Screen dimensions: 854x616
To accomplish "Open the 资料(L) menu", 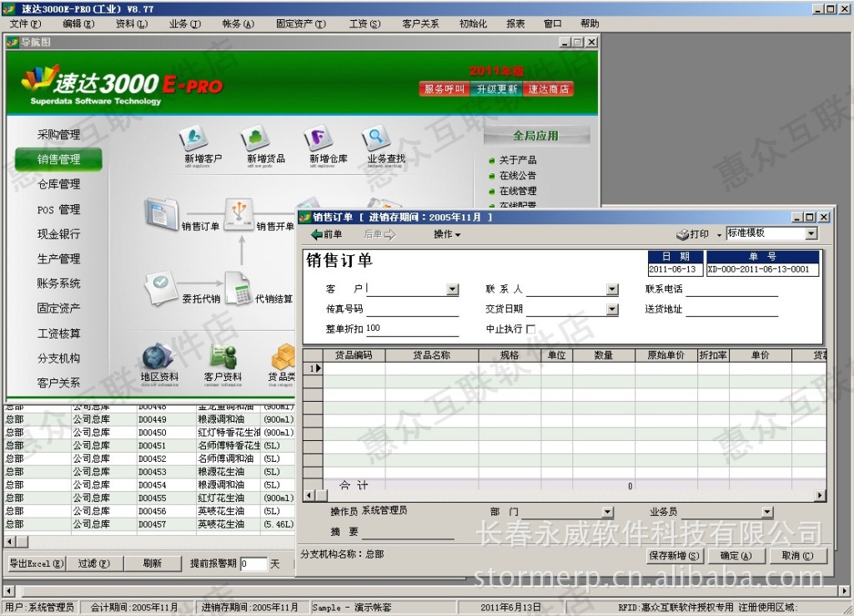I will coord(132,24).
